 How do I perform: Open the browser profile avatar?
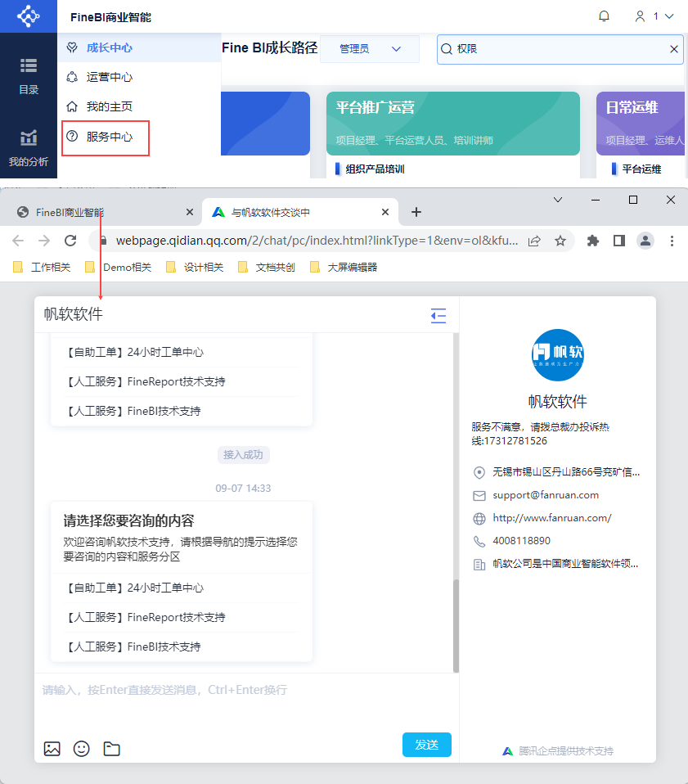pos(645,241)
